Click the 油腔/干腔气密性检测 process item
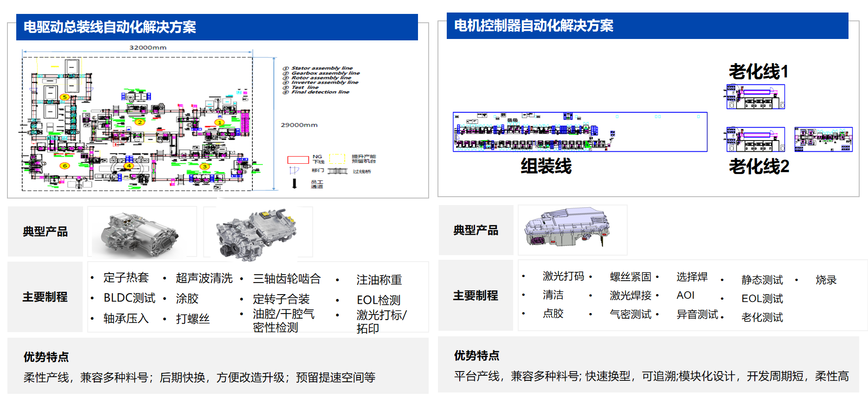Screen dimensions: 868x398 pos(283,321)
